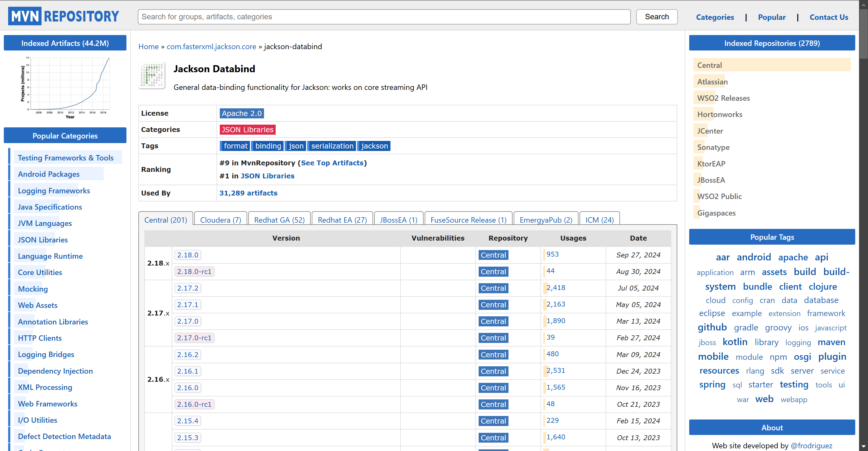Click the Apache 2.0 license badge
The image size is (868, 451).
click(x=241, y=113)
